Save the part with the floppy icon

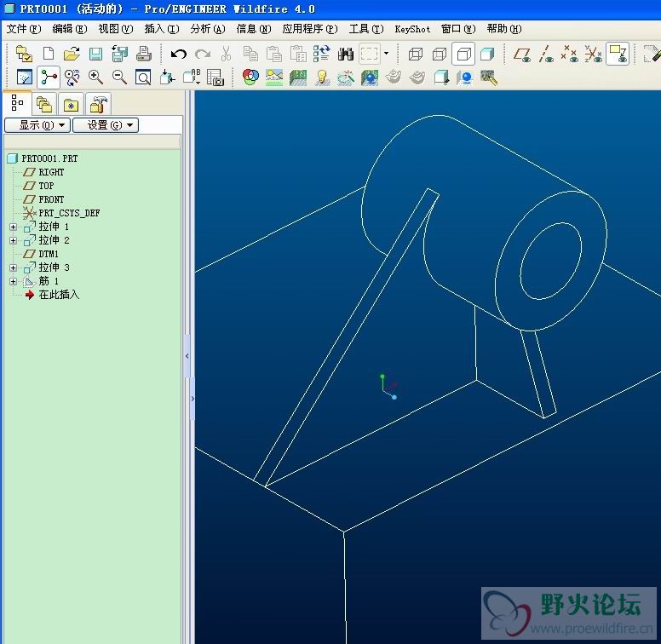(95, 54)
